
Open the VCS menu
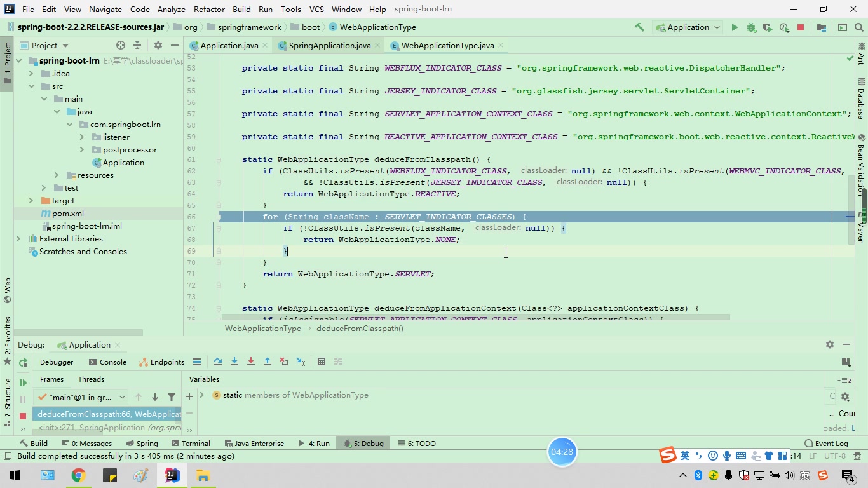click(x=316, y=9)
